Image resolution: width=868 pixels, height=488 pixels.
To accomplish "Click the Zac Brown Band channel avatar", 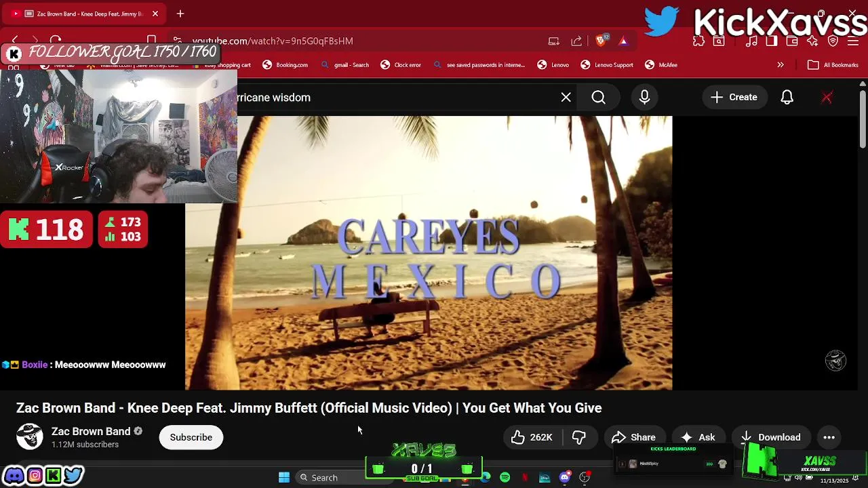I will (30, 436).
